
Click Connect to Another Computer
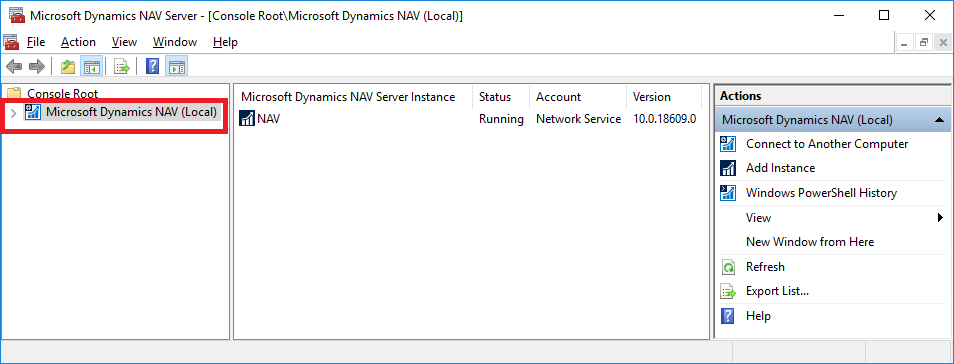coord(827,144)
